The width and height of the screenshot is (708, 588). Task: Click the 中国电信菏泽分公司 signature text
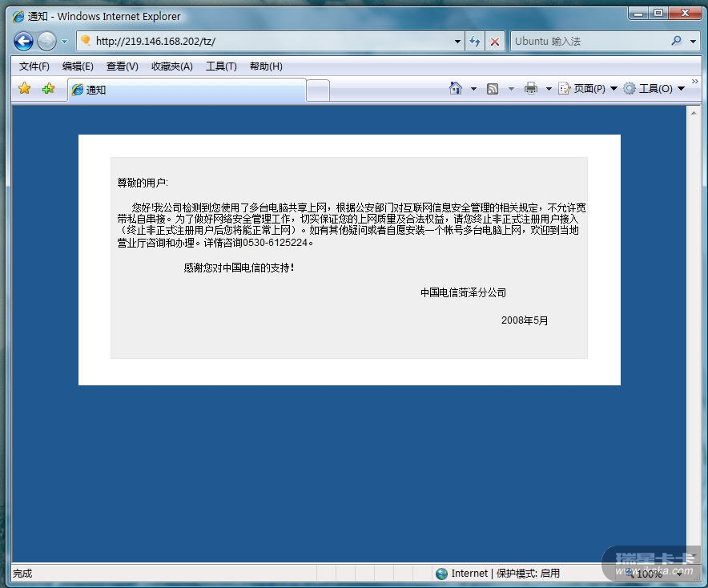click(463, 292)
